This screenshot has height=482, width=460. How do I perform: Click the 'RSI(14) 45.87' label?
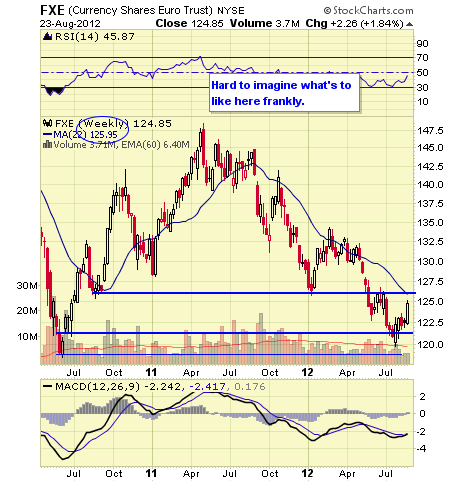(x=95, y=36)
